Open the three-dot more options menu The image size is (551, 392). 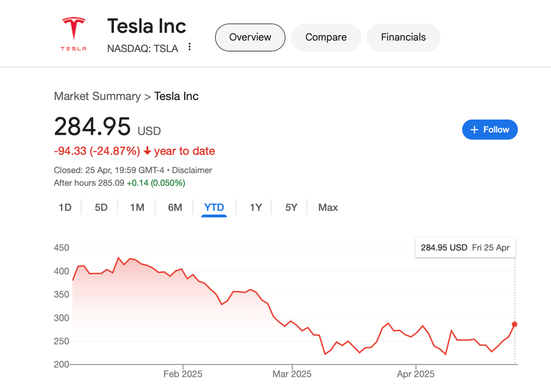click(x=189, y=47)
